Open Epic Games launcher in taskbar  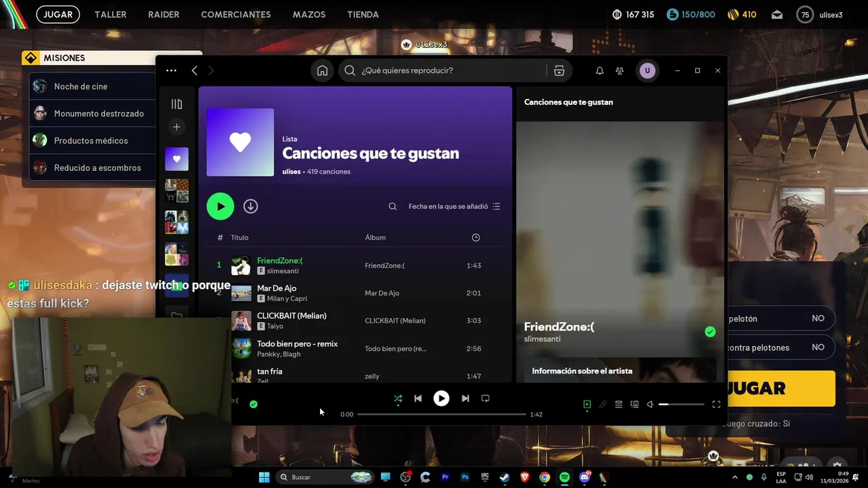[485, 477]
